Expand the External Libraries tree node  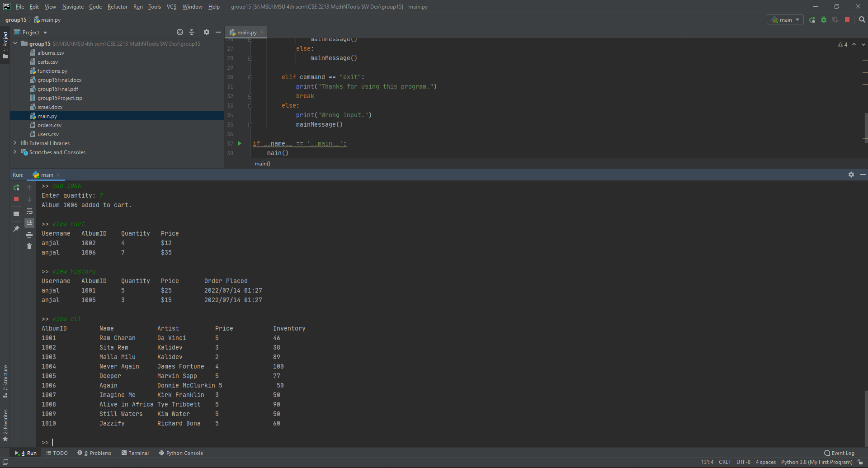[x=15, y=143]
